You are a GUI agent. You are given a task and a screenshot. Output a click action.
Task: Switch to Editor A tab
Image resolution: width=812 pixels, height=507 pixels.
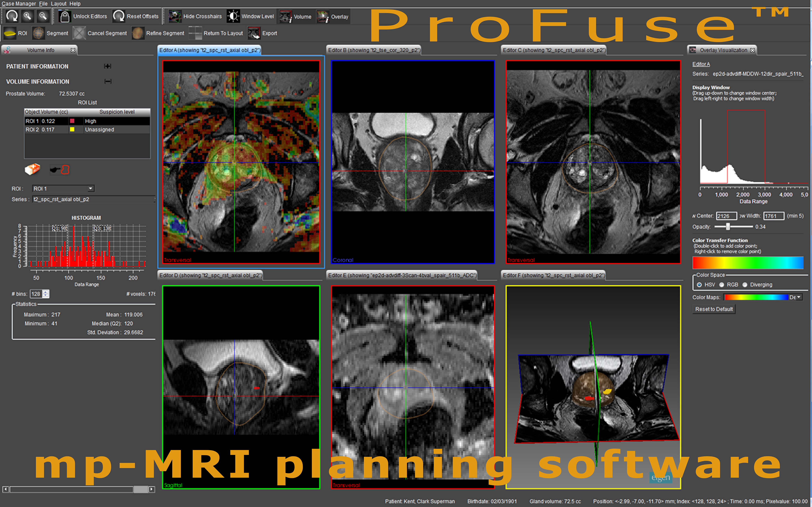[x=209, y=50]
